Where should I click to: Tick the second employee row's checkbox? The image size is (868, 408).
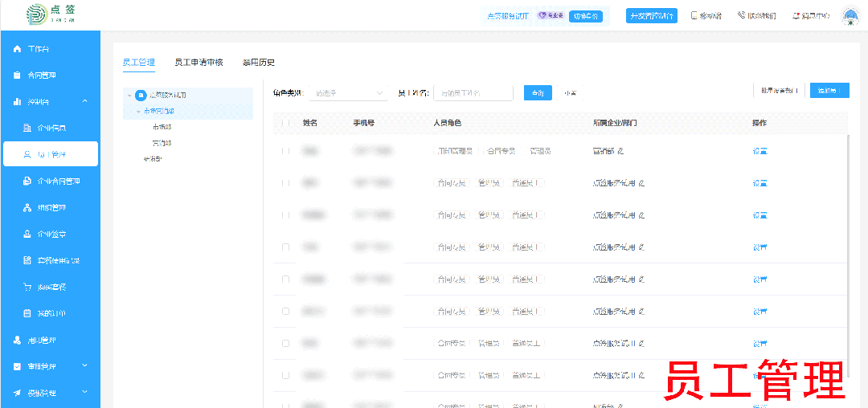pos(285,183)
